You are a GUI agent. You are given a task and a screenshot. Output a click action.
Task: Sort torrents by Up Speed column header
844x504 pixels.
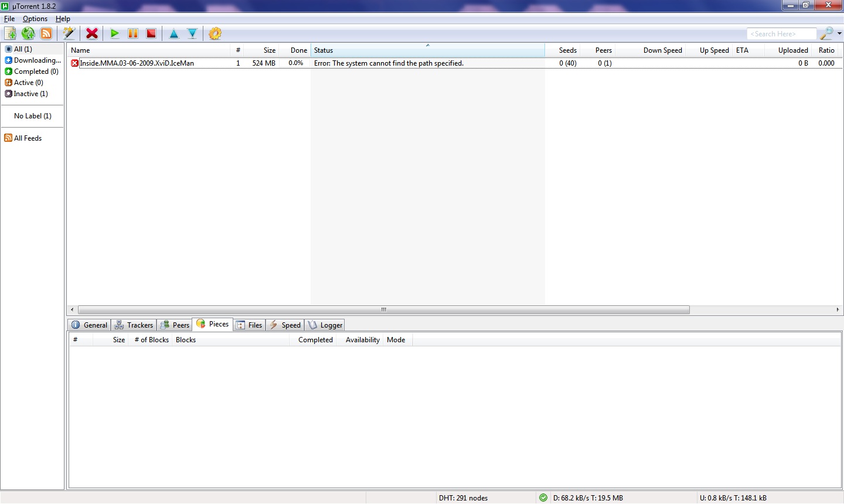709,50
